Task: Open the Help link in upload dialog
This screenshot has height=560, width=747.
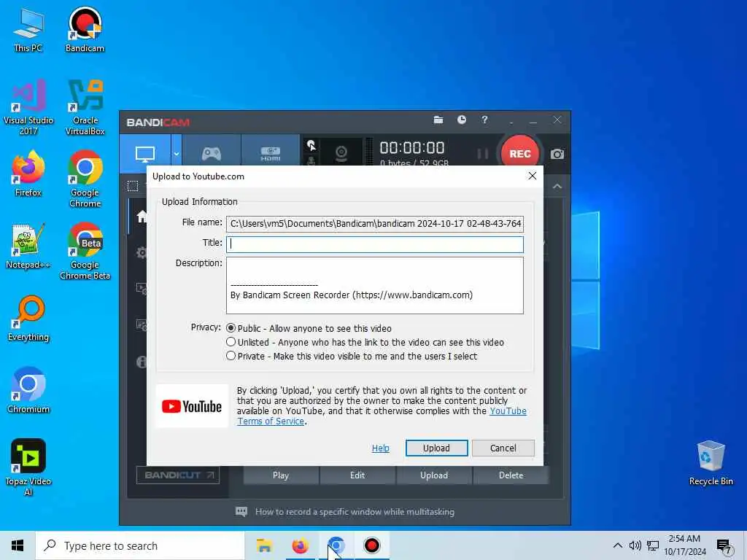Action: [x=380, y=448]
